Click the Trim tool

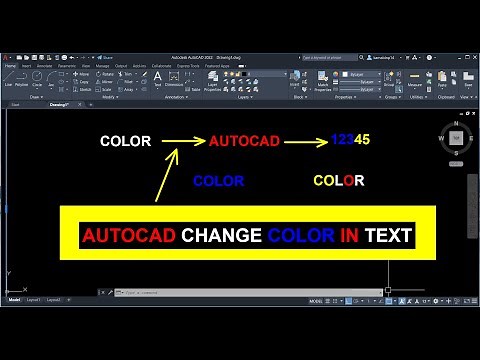[x=125, y=74]
